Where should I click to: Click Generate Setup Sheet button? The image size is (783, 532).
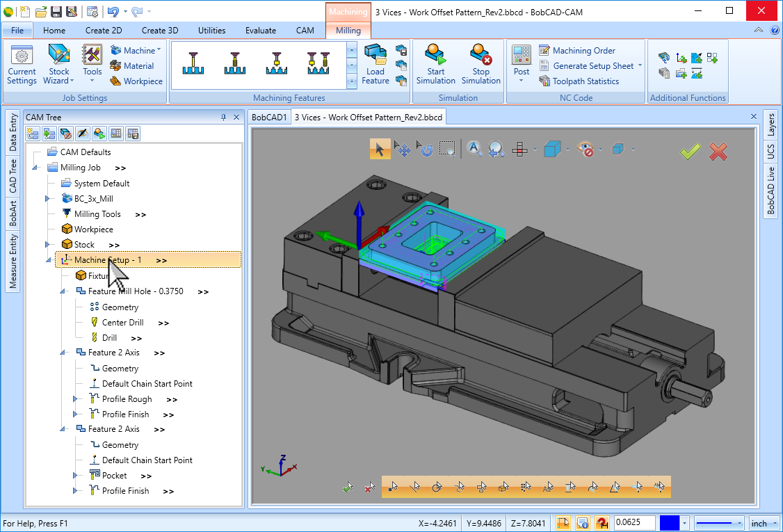[592, 66]
